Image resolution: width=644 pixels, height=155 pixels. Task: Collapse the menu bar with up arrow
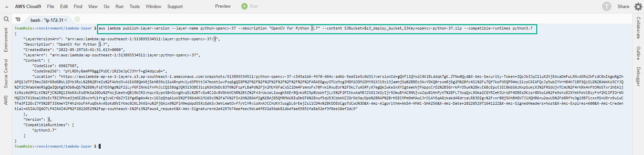(x=6, y=6)
